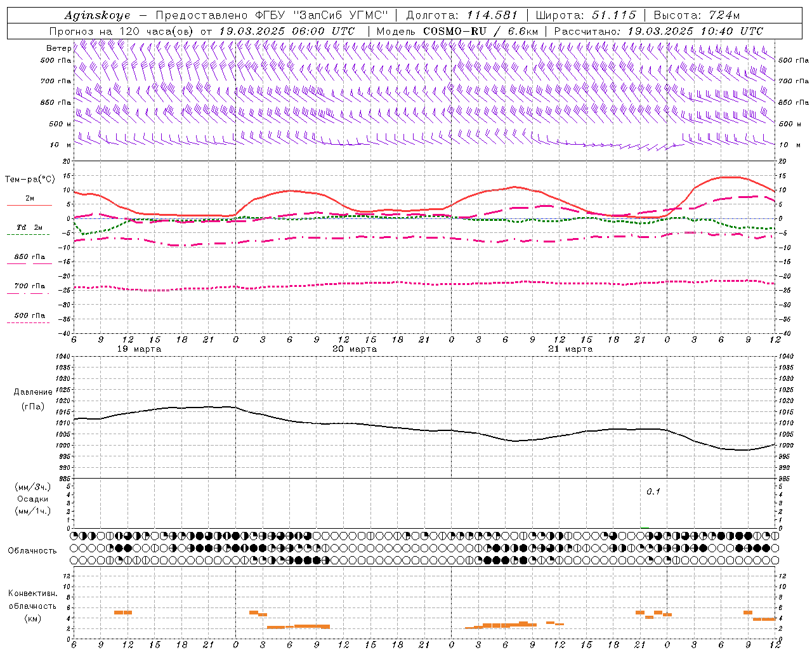
Task: Click the 700 гПа temperature legend entry
Action: pyautogui.click(x=30, y=286)
